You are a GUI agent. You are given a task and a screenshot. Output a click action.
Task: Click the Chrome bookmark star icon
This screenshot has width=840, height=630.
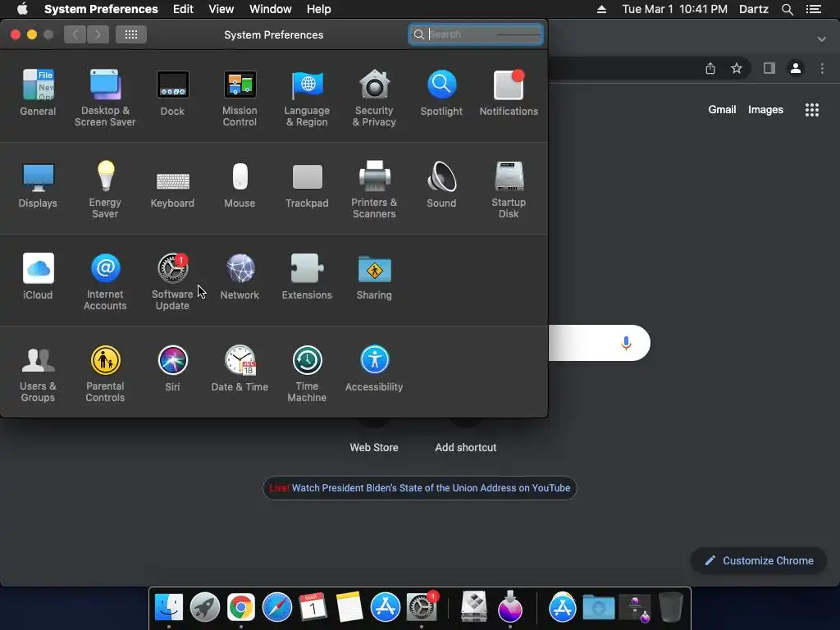click(x=737, y=68)
